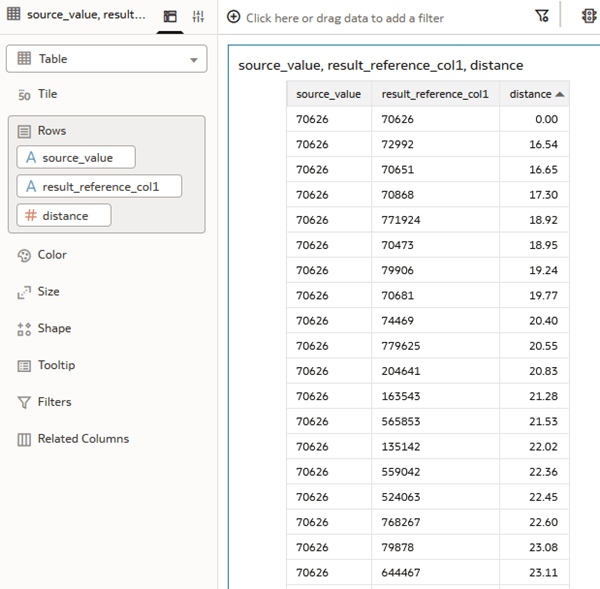Click the 779625 cell
This screenshot has height=589, width=600.
[435, 346]
